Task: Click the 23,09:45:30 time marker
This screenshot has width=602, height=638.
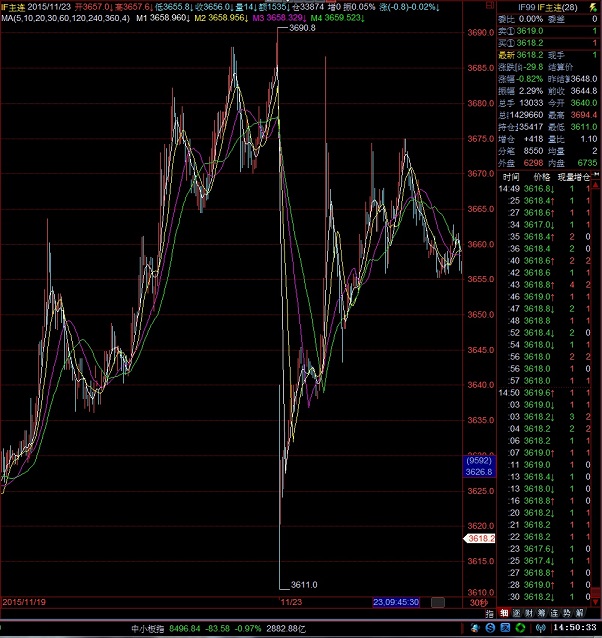Action: (x=396, y=602)
